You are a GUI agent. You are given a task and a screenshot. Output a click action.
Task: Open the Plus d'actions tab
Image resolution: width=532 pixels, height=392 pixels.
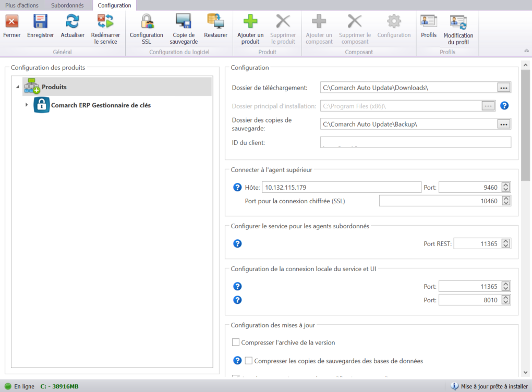(x=22, y=5)
